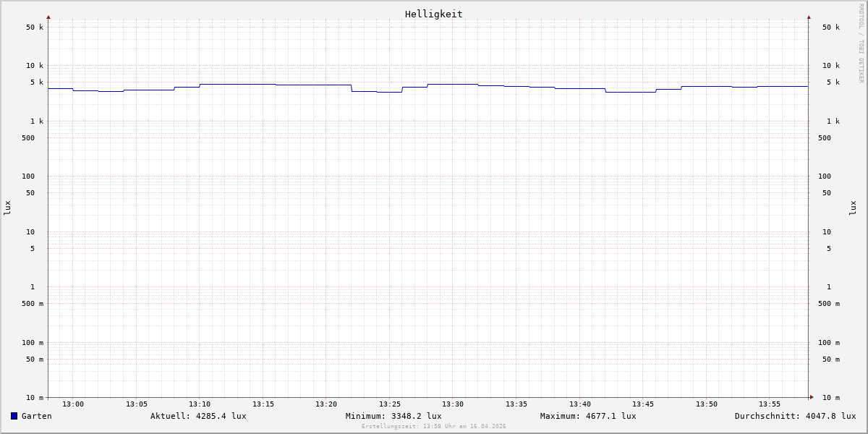Viewport: 868px width, 434px height.
Task: Click the Aktuell 4285.4 lux value
Action: 198,416
